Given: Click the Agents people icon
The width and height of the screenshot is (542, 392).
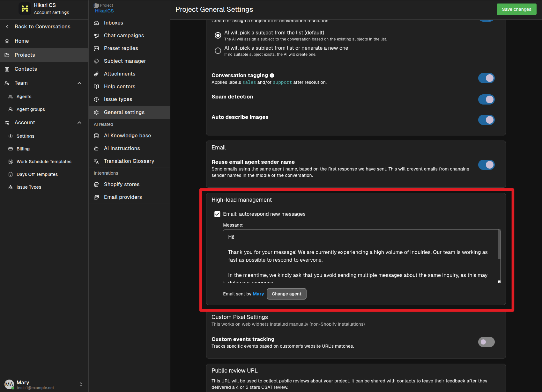Looking at the screenshot, I should 11,97.
